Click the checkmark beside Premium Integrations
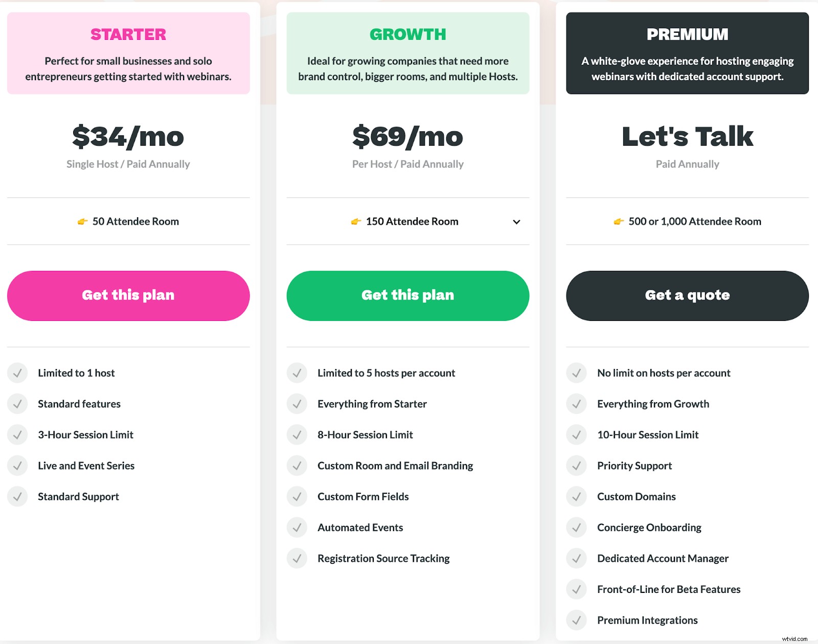The image size is (818, 644). click(x=577, y=620)
